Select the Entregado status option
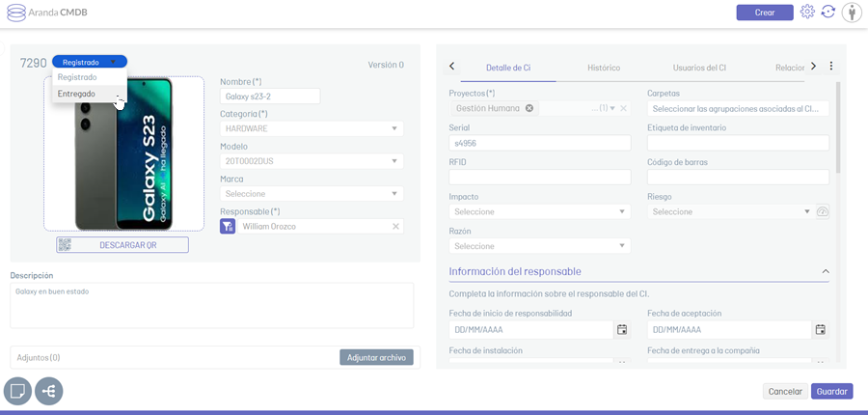The image size is (868, 415). [90, 94]
